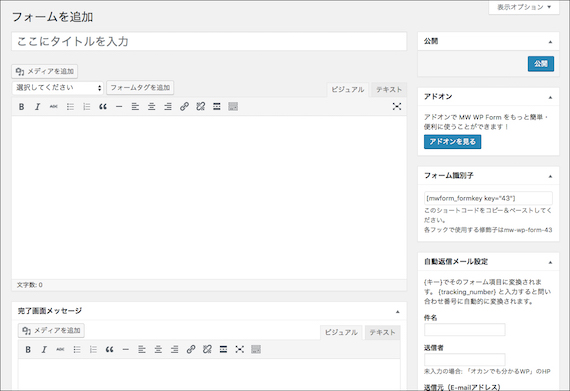Click the フォームタグを追加 button
570x391 pixels.
click(140, 88)
